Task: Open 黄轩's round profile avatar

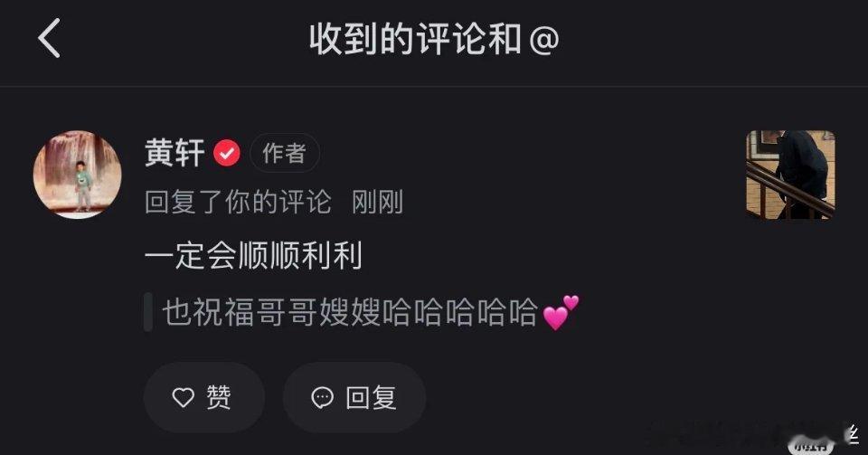Action: pyautogui.click(x=78, y=175)
